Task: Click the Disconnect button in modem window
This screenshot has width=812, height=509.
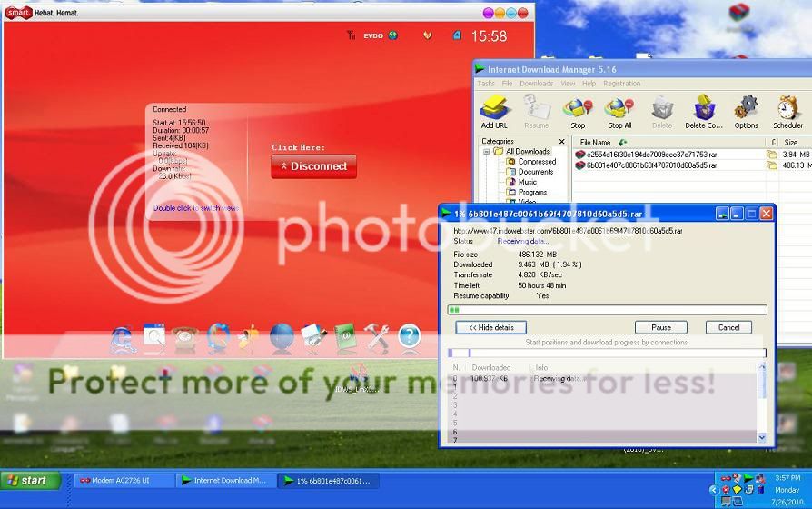Action: (314, 166)
